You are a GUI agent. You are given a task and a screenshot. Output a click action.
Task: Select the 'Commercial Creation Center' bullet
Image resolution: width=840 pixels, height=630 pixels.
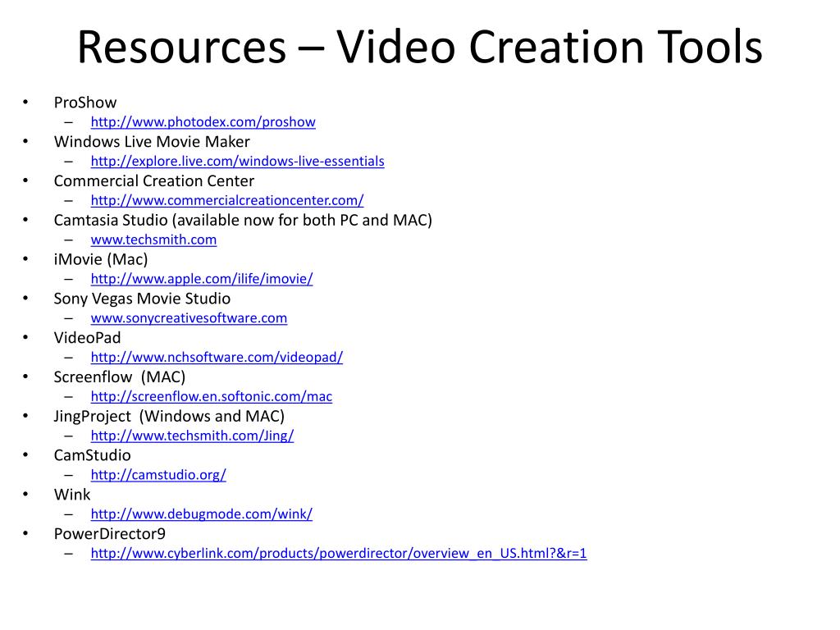(x=153, y=181)
